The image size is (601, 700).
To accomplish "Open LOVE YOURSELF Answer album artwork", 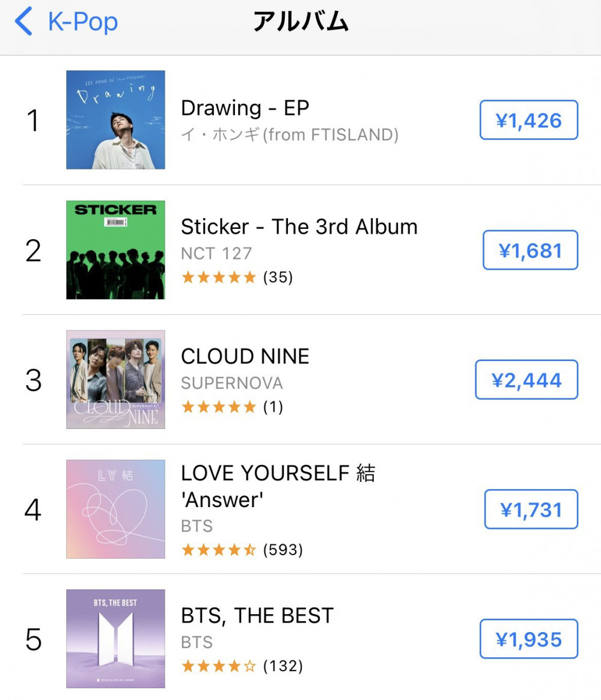I will pyautogui.click(x=115, y=509).
